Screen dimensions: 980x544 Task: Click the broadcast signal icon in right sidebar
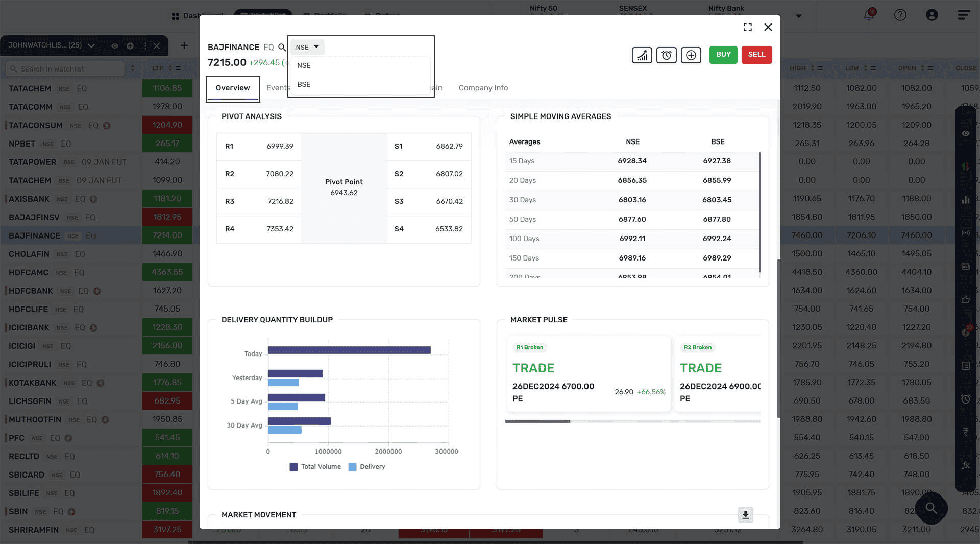coord(965,233)
